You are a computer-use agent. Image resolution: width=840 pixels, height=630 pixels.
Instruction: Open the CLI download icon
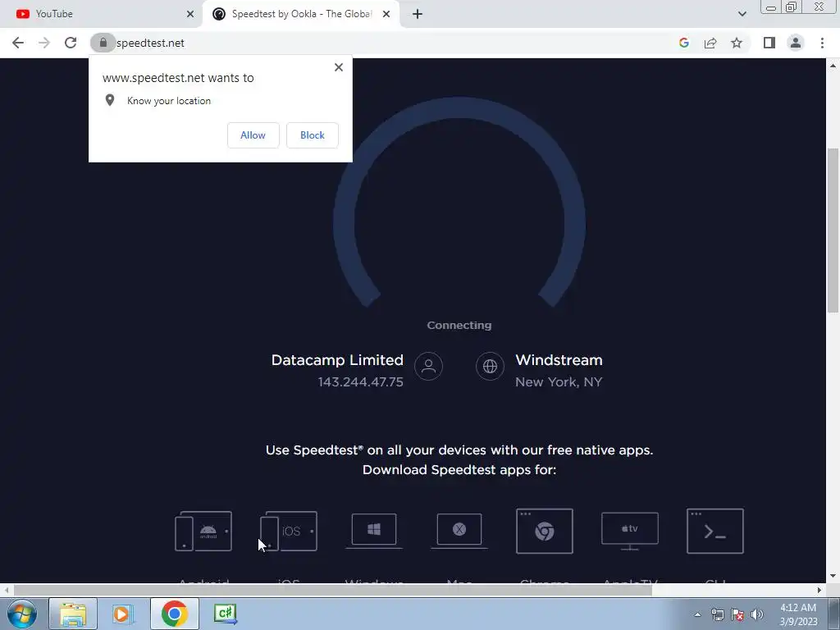pos(715,531)
